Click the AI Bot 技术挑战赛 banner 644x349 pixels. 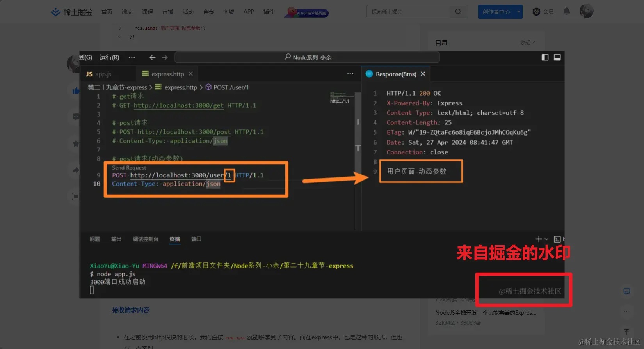click(x=306, y=12)
